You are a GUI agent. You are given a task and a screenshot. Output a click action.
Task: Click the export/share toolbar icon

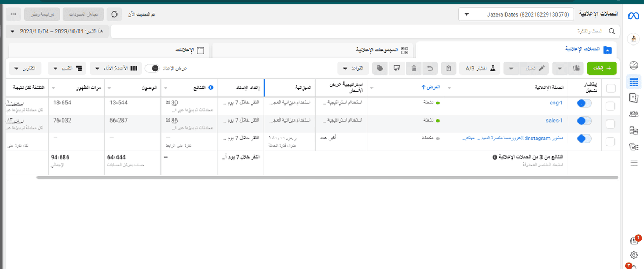pos(397,68)
